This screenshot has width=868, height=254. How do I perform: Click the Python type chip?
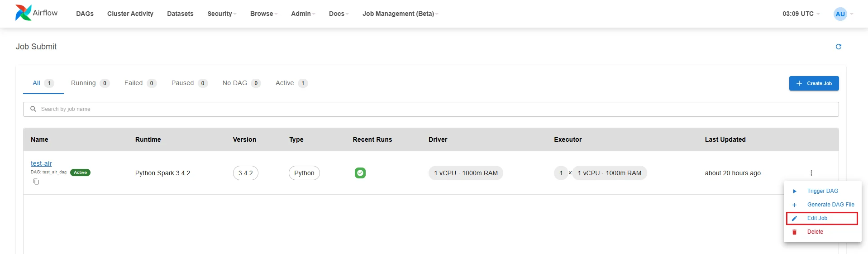coord(304,173)
